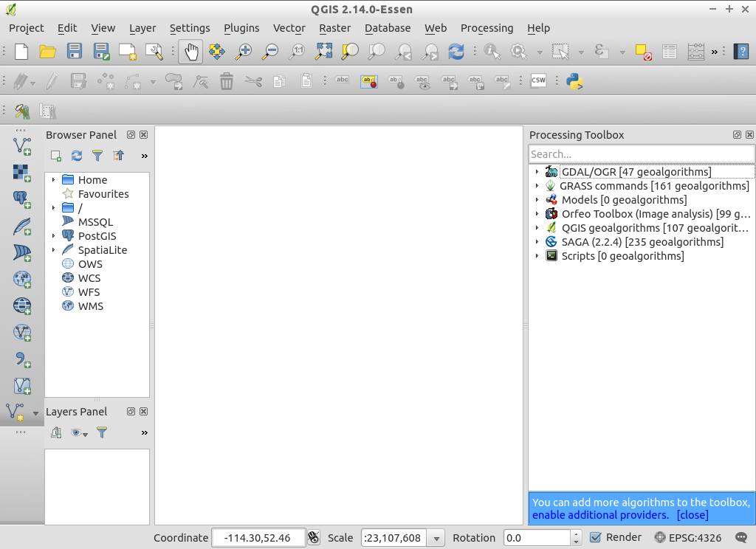Click the Add Raster Layer checkerboard icon
The width and height of the screenshot is (756, 549).
[x=22, y=173]
